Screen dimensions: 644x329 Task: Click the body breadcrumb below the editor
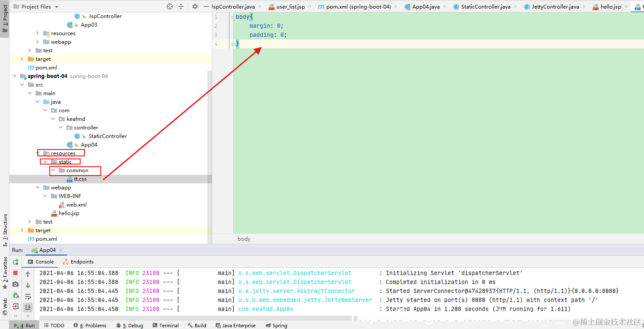coord(244,239)
